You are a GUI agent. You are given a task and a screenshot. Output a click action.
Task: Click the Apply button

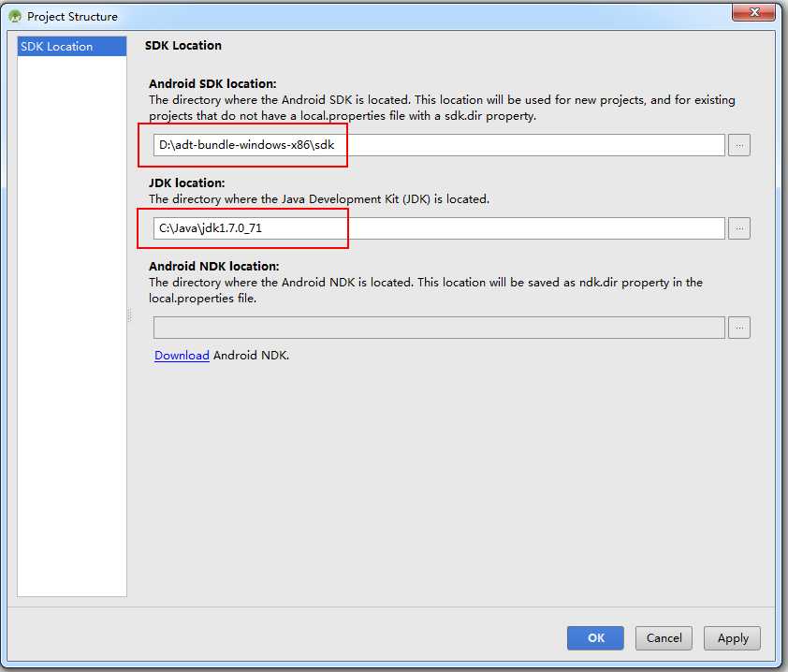pos(732,637)
